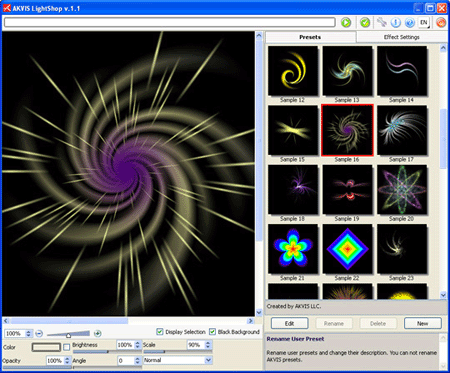Select the Sample 15 preset thumbnail

(x=293, y=130)
